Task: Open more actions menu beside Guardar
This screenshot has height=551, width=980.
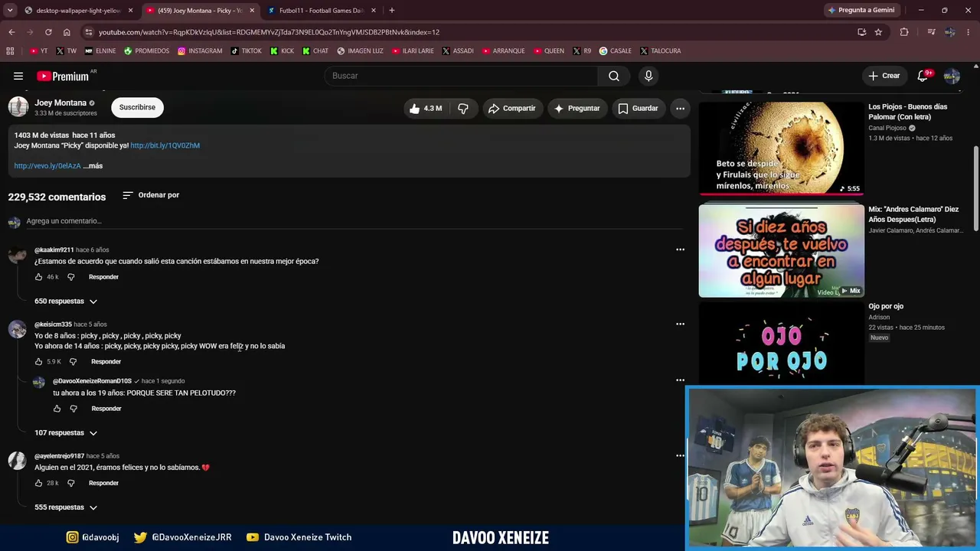Action: pos(680,109)
